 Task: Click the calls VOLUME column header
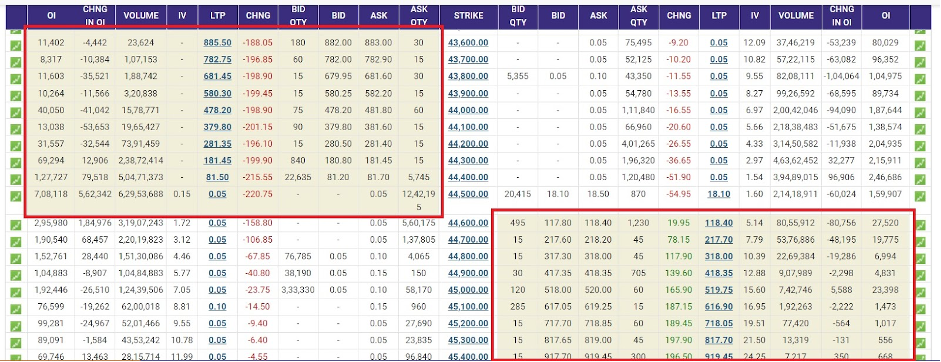[x=141, y=16]
